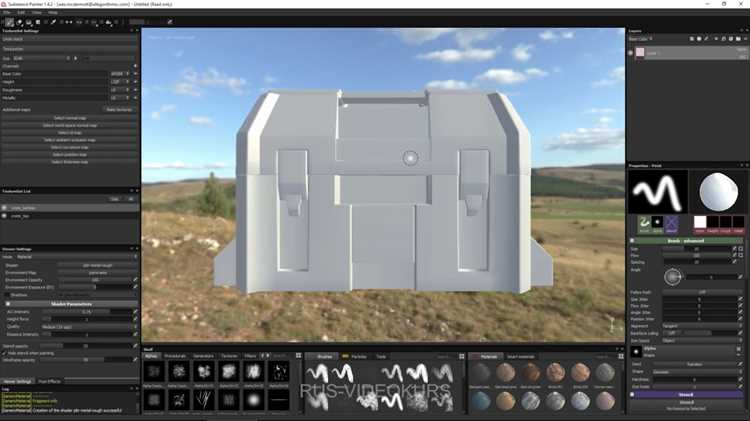This screenshot has width=750, height=421.
Task: Open the Edit menu
Action: click(x=22, y=12)
